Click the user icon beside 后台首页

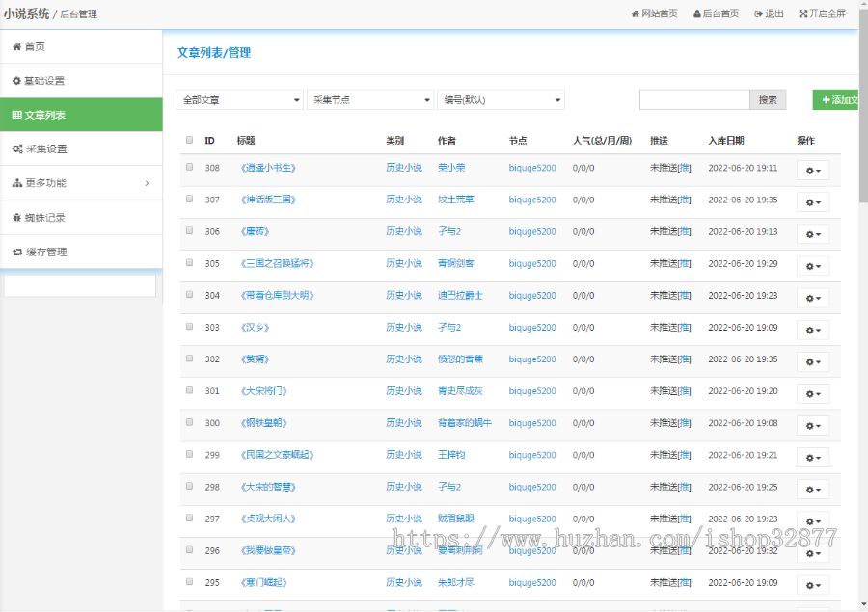(697, 13)
